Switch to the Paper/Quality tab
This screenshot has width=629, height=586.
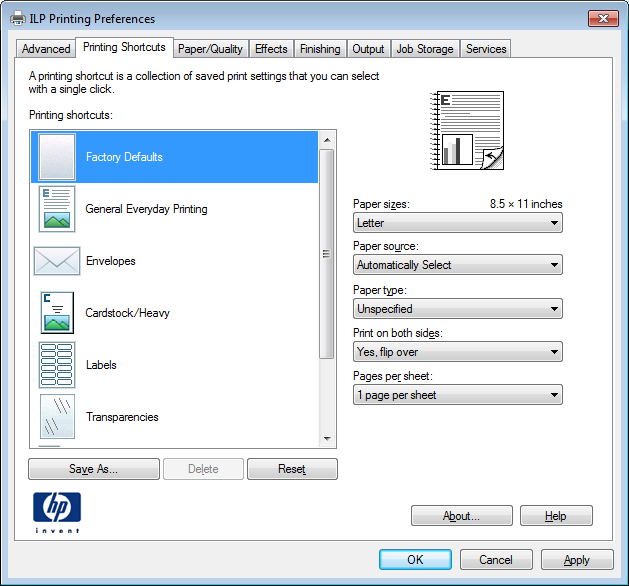click(x=210, y=49)
